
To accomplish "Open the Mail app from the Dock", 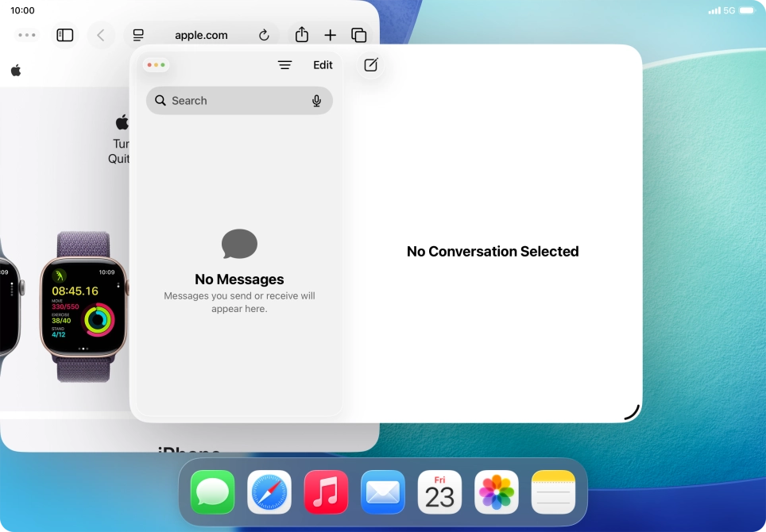I will pyautogui.click(x=382, y=492).
